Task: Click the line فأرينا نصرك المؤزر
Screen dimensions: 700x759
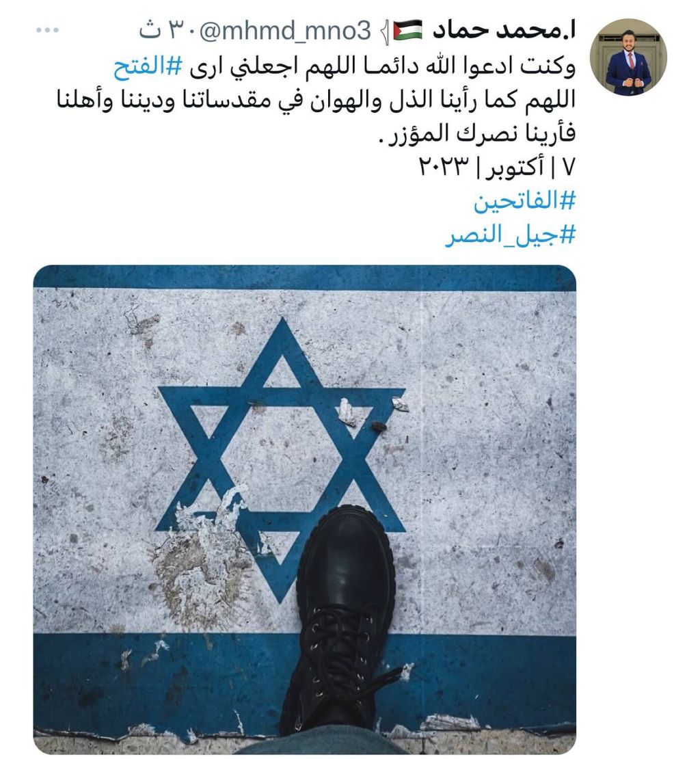Action: [x=477, y=133]
